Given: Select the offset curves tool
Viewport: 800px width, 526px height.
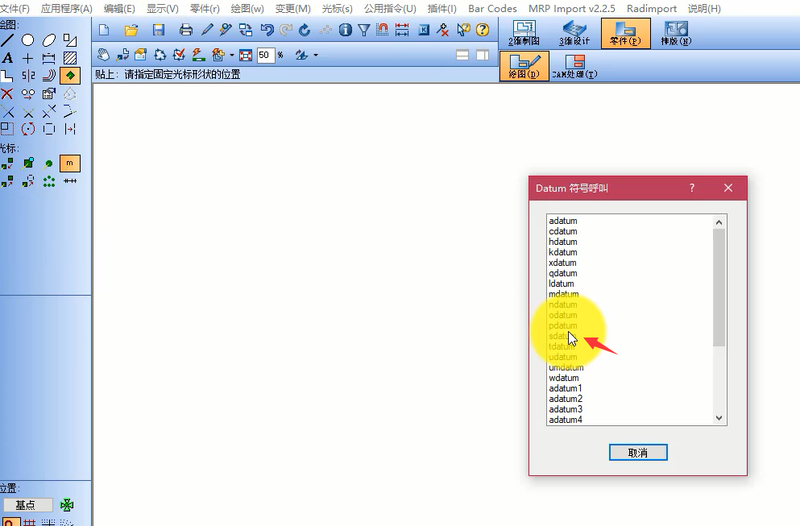Looking at the screenshot, I should coord(49,76).
